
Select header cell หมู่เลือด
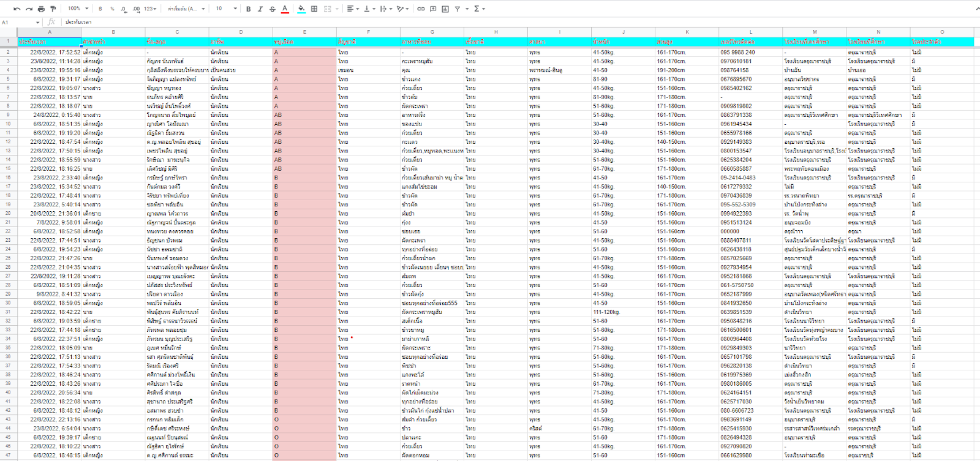(x=304, y=42)
